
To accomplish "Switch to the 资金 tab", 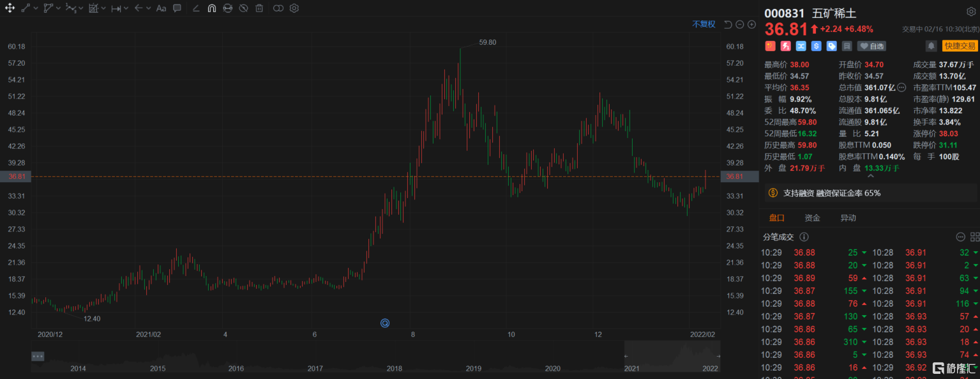I will 812,218.
